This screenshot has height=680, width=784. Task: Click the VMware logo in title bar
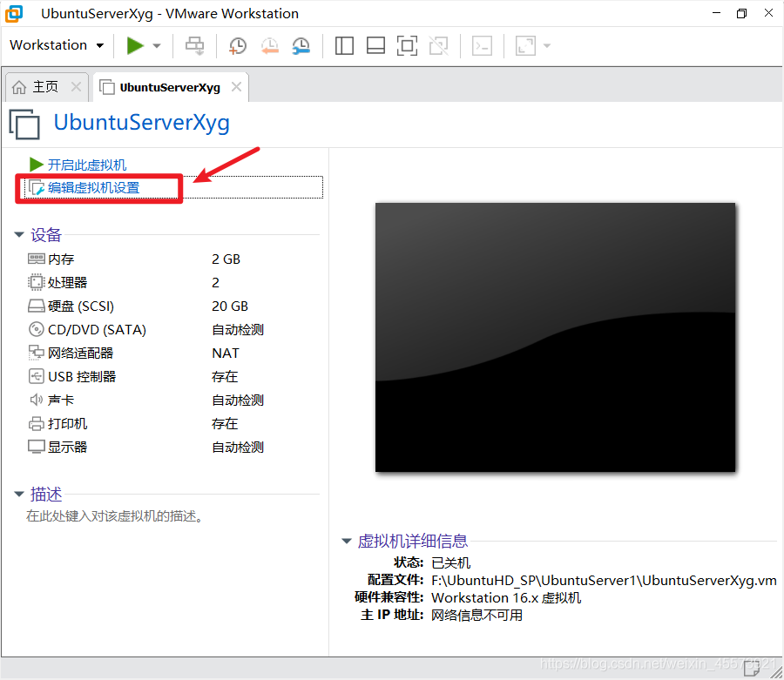pos(14,14)
